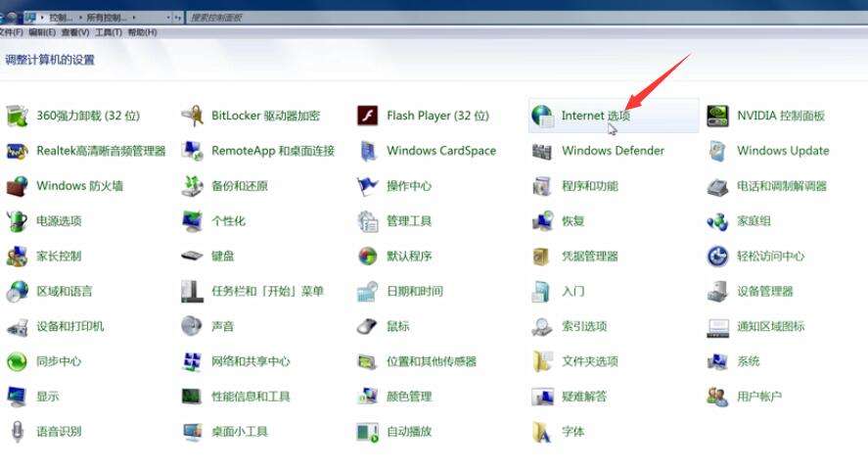Open the Windows Defender icon
868x470 pixels.
click(x=542, y=151)
